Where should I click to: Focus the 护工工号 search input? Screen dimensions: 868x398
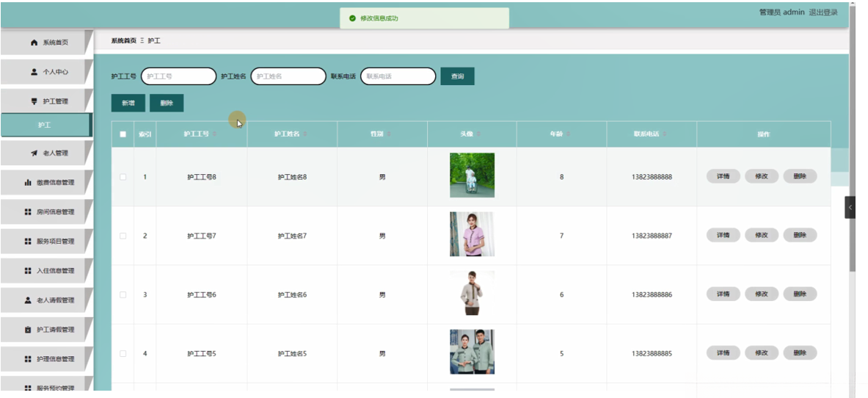tap(179, 76)
